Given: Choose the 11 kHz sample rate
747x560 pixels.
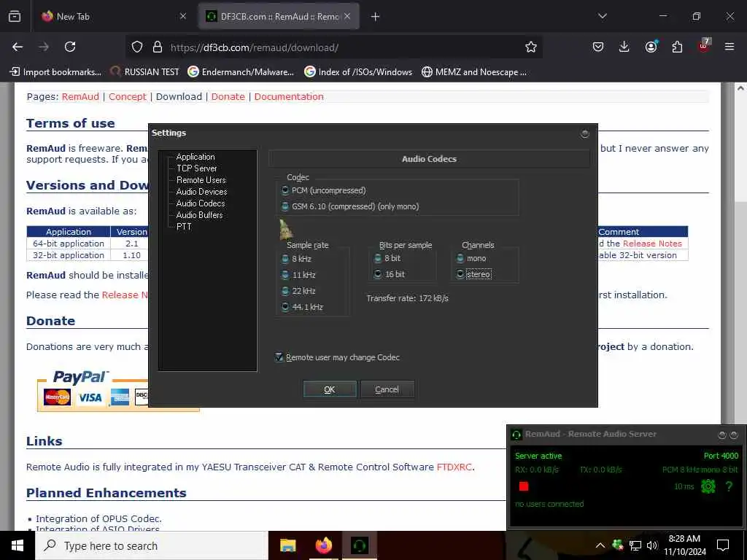Looking at the screenshot, I should pos(298,275).
